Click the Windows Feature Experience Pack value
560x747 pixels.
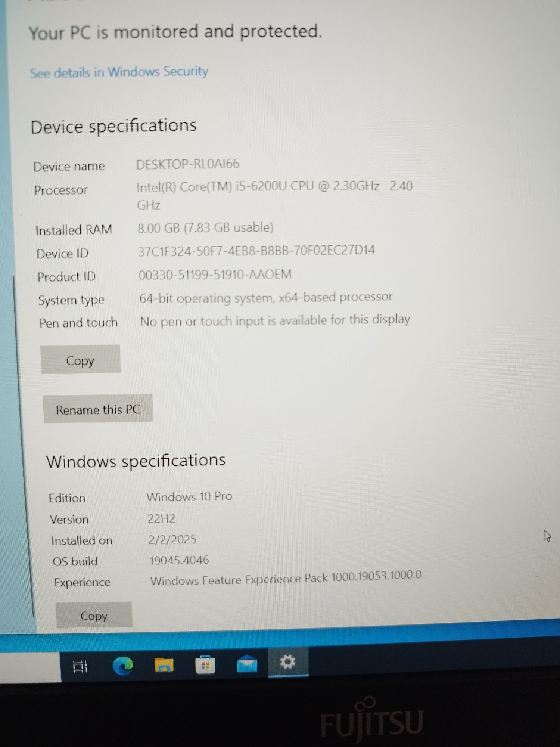(286, 578)
